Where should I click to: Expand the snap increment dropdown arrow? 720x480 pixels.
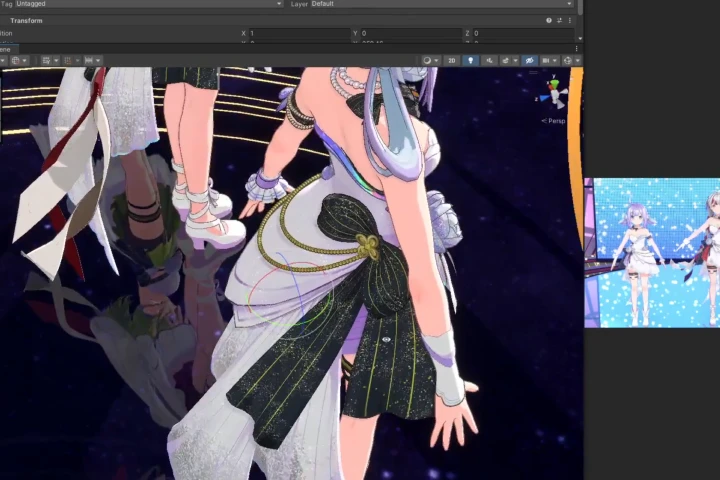coord(98,61)
